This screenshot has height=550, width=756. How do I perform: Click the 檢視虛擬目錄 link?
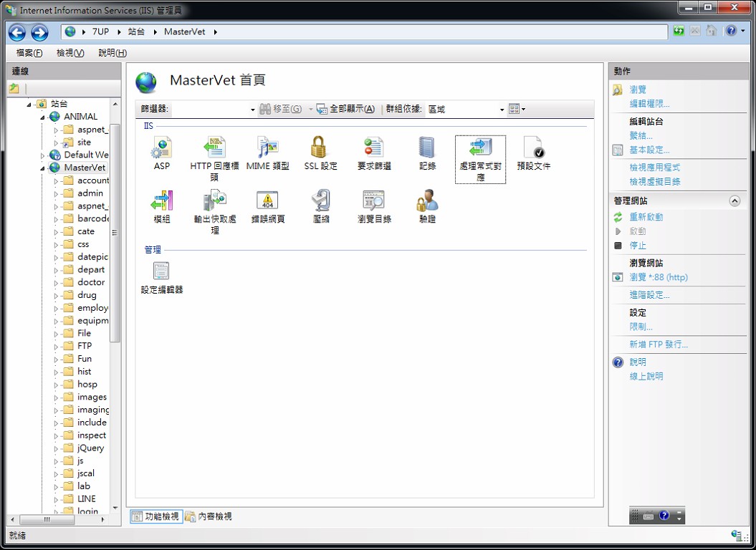click(655, 182)
